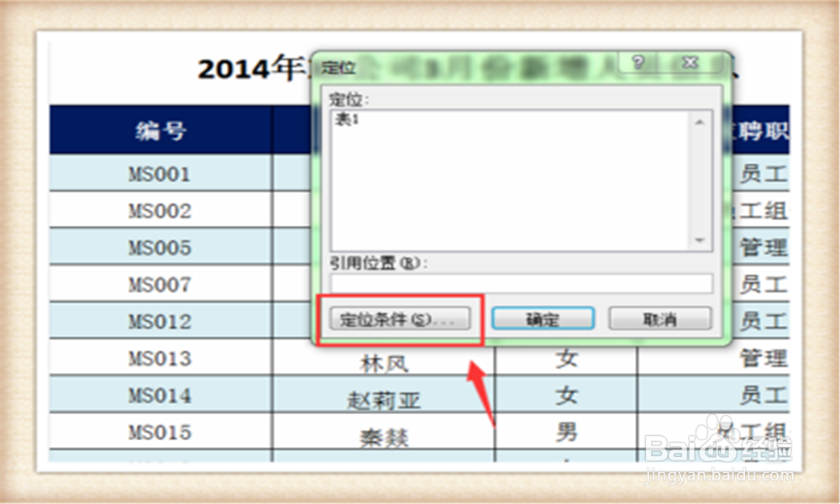The width and height of the screenshot is (840, 504).
Task: Select the 编号 header cell
Action: click(x=160, y=130)
